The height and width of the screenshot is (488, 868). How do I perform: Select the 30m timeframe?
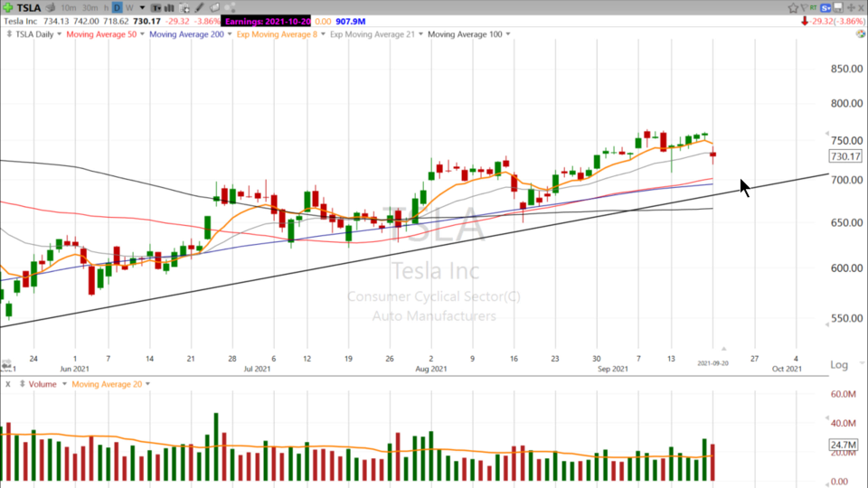[x=90, y=7]
